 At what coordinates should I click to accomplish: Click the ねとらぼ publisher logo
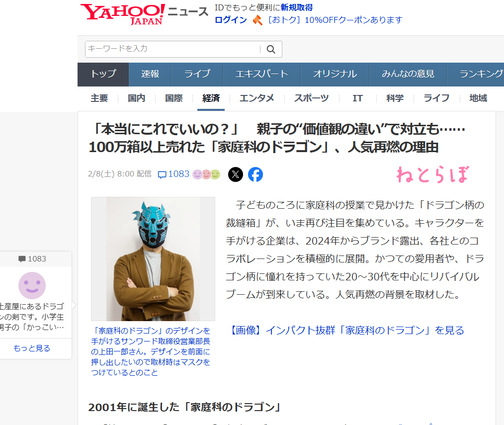point(432,174)
